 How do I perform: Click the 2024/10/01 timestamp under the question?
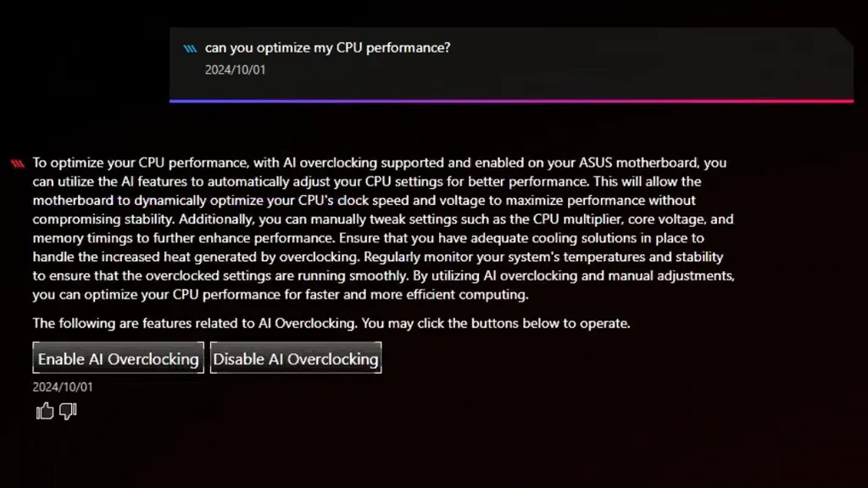click(235, 69)
